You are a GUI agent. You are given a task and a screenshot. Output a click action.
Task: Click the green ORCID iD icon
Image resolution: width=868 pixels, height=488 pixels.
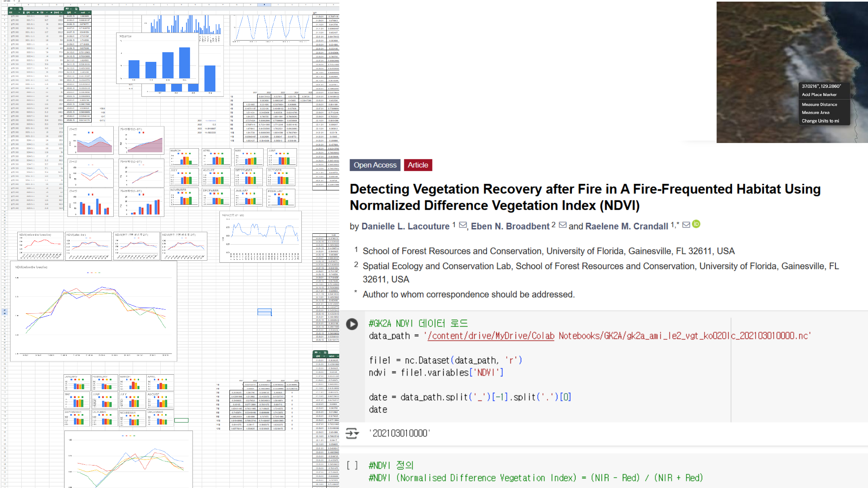tap(696, 224)
